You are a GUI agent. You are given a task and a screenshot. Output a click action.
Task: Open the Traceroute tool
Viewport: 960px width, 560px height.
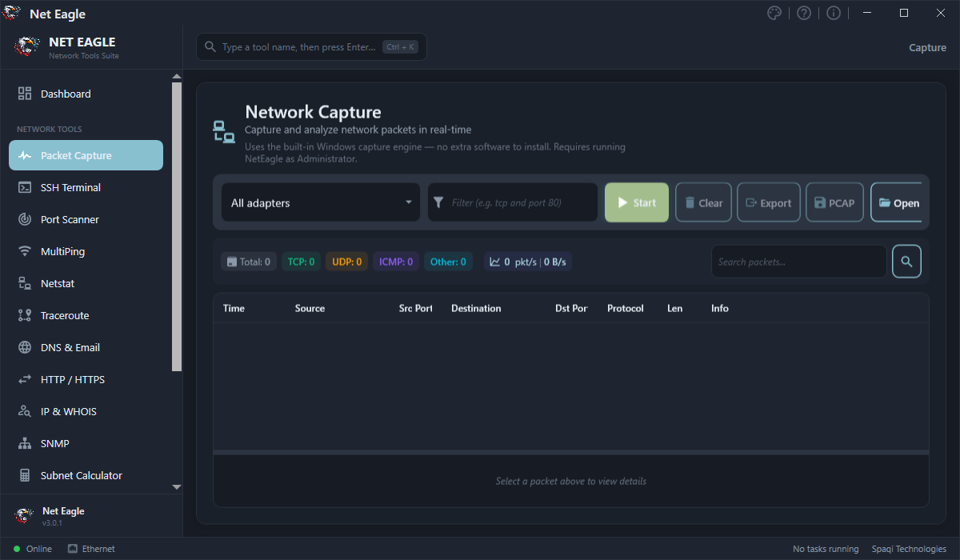pyautogui.click(x=86, y=315)
